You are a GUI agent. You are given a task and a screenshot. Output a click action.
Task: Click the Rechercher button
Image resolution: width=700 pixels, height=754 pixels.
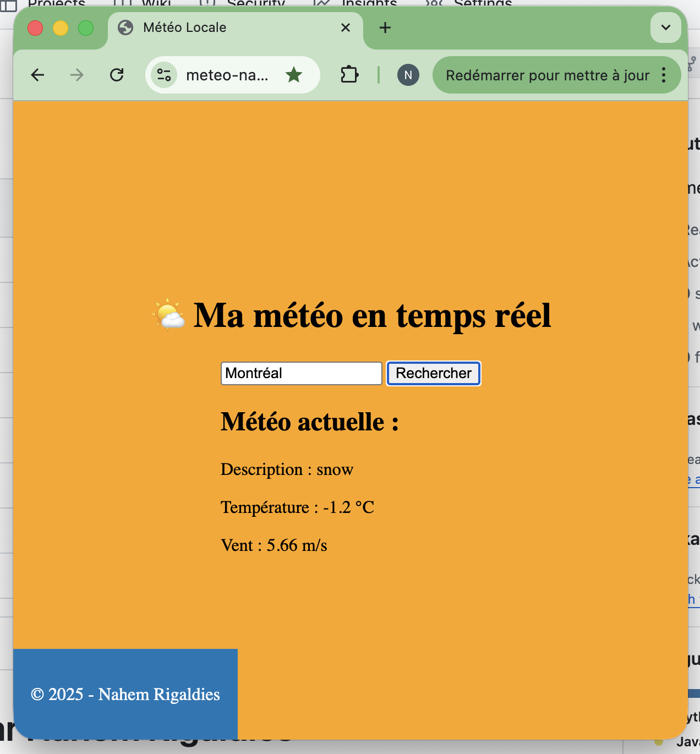pyautogui.click(x=433, y=373)
